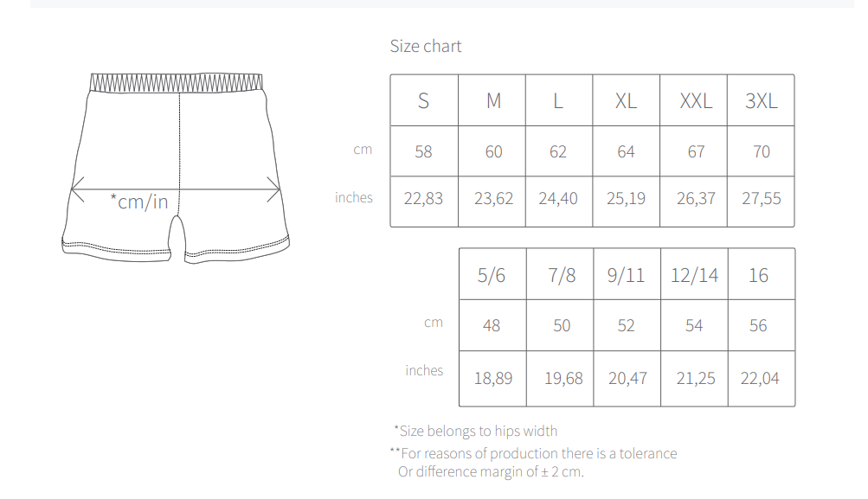Image resolution: width=868 pixels, height=499 pixels.
Task: Click the 58 cm cell
Action: 423,152
